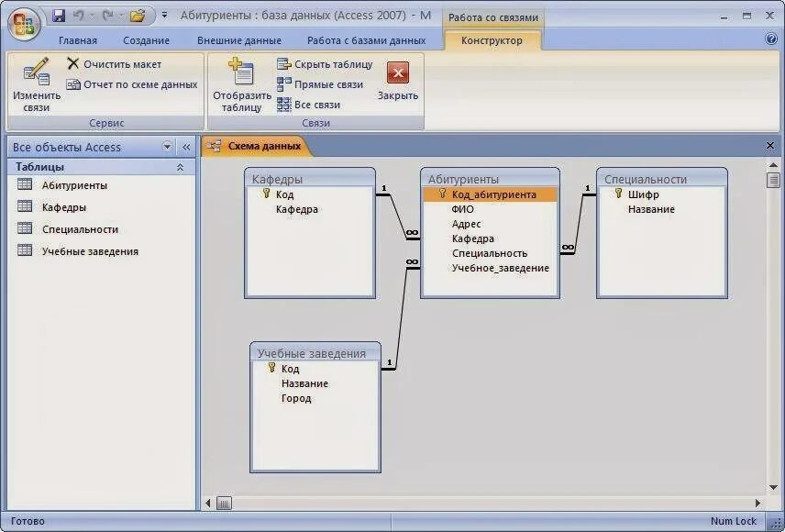The height and width of the screenshot is (532, 785).
Task: Click the horizontal scrollbar right arrow
Action: [758, 503]
